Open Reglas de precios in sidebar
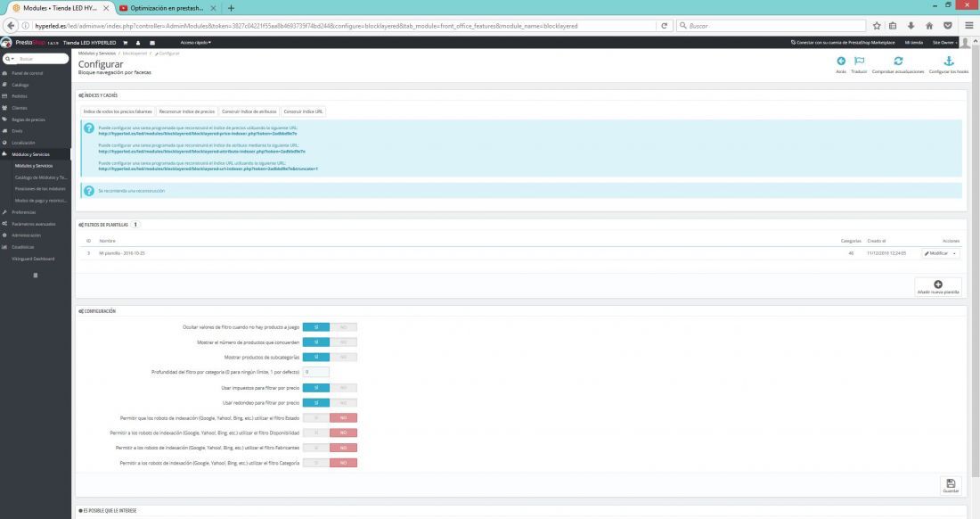This screenshot has height=519, width=980. click(x=29, y=119)
